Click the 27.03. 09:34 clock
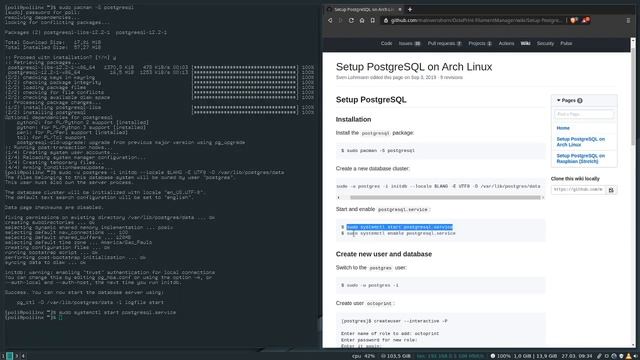 (576, 356)
